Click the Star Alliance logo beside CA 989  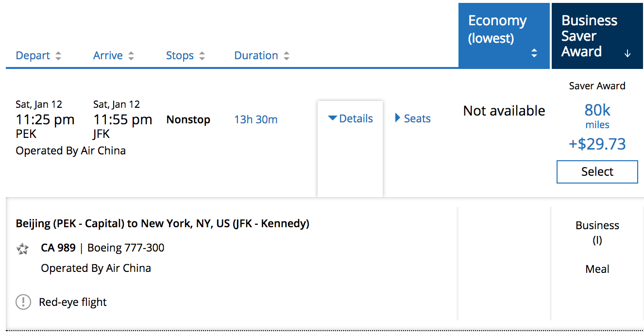click(x=22, y=249)
